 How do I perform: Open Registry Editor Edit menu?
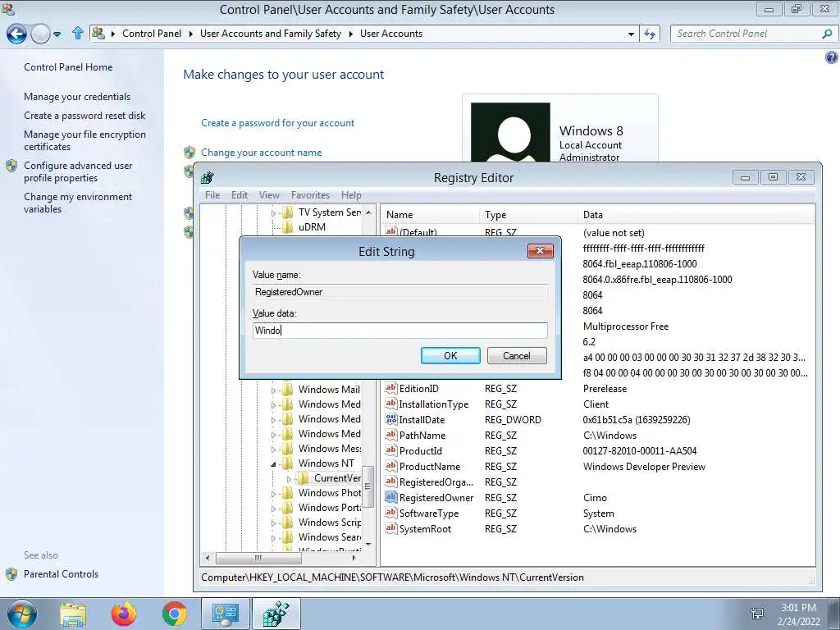239,195
